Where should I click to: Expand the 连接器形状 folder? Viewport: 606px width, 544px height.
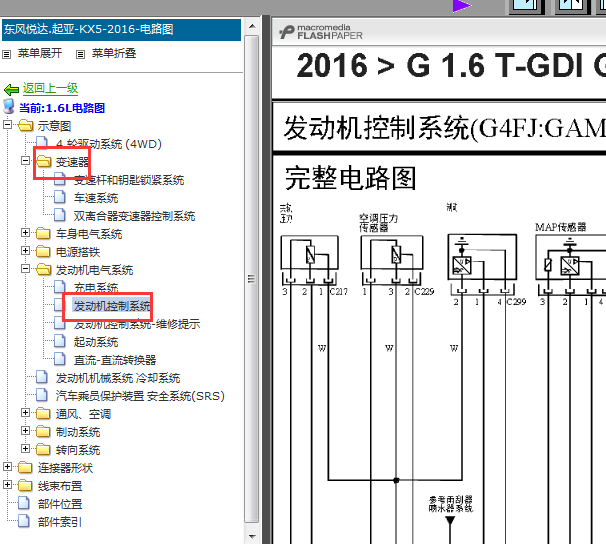[x=7, y=467]
